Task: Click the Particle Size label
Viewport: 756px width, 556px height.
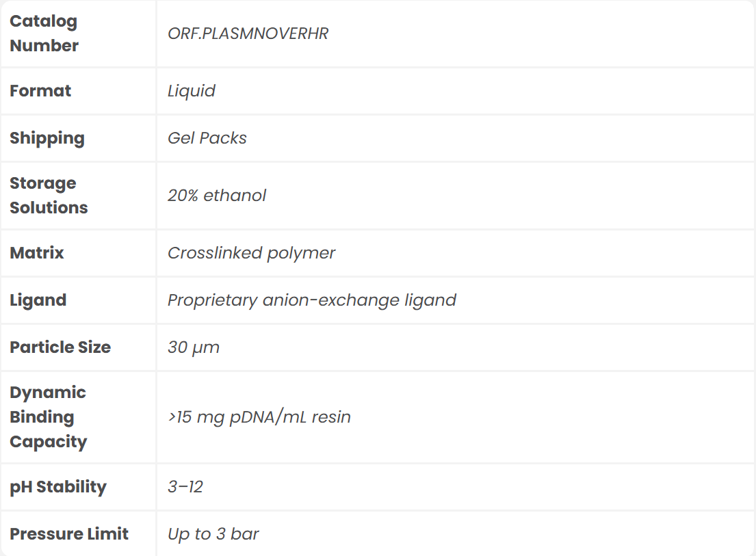Action: (60, 347)
